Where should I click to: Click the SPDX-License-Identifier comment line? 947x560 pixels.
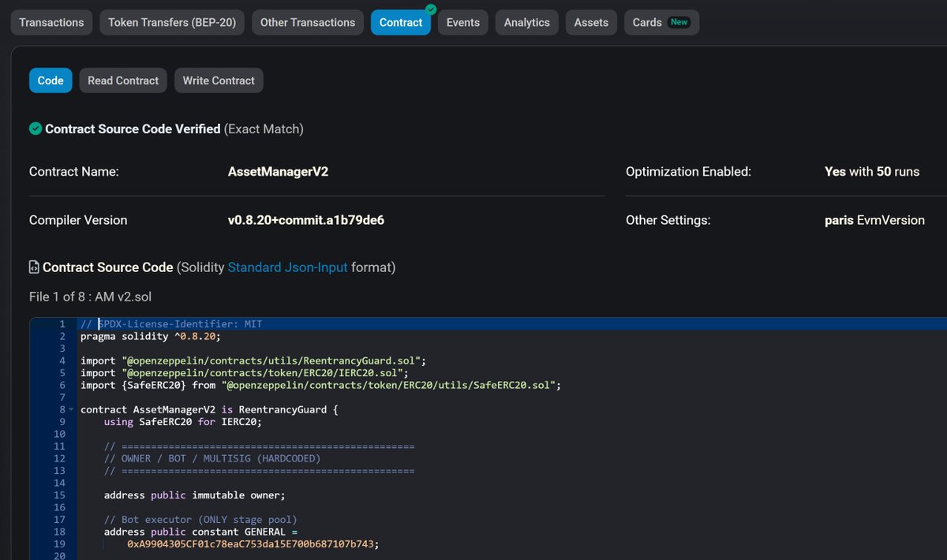click(x=171, y=324)
